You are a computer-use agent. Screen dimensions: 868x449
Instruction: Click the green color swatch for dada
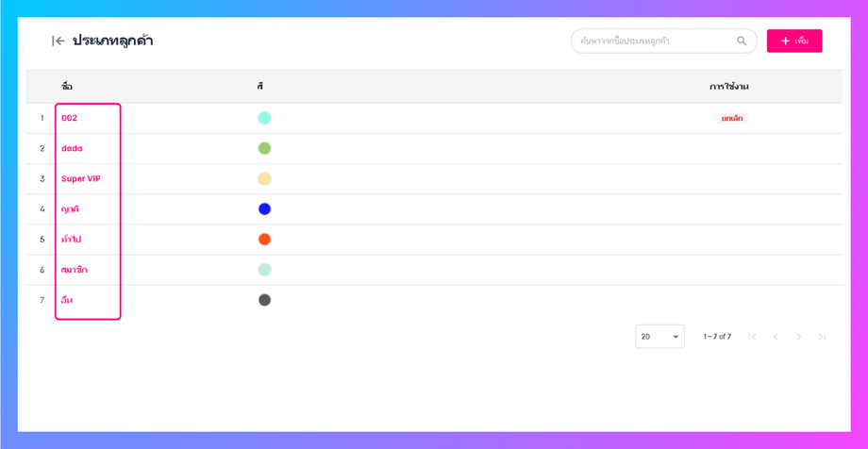click(x=265, y=149)
